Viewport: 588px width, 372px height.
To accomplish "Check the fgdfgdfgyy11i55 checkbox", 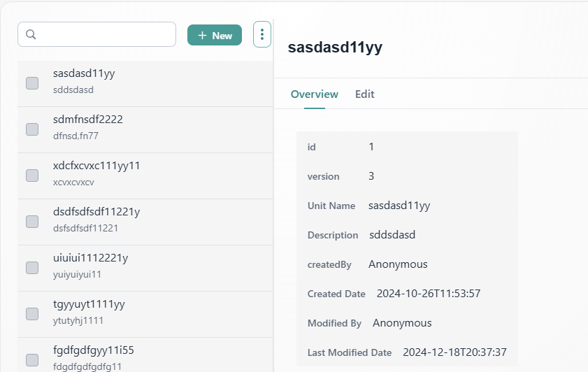I will (32, 360).
